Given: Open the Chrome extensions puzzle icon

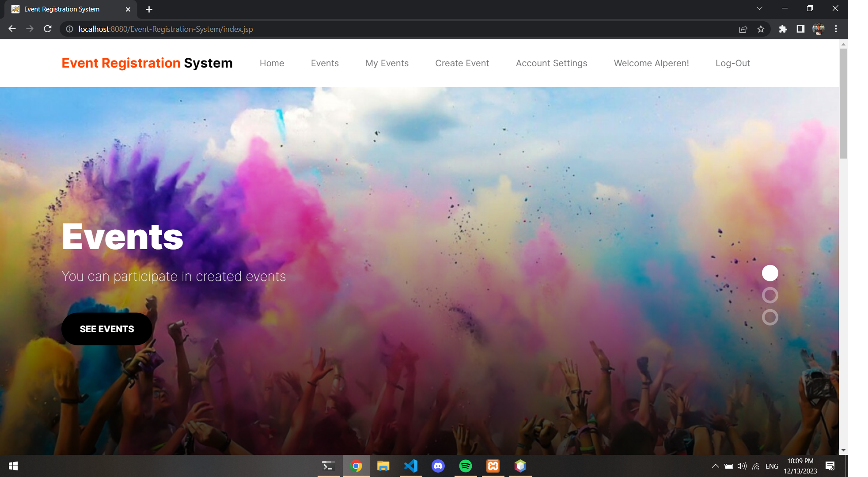Looking at the screenshot, I should point(783,29).
